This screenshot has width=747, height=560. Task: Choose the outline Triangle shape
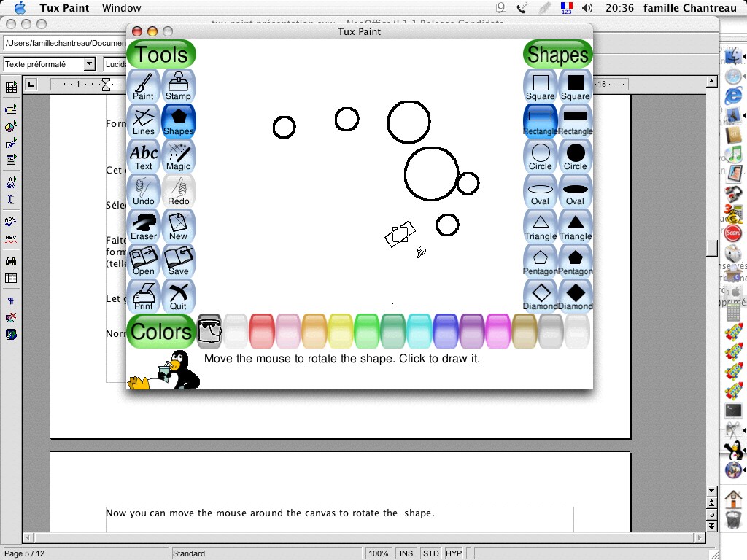pos(541,226)
